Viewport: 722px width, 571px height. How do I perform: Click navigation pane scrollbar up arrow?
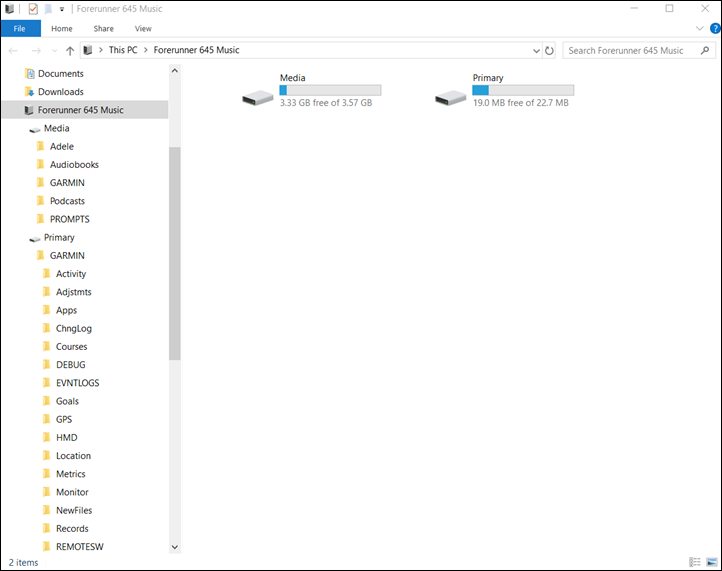click(175, 71)
